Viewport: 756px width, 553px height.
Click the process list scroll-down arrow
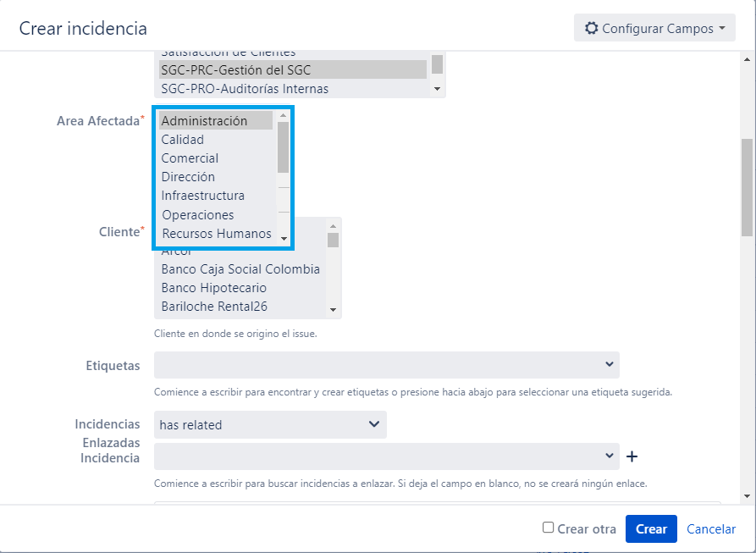438,89
